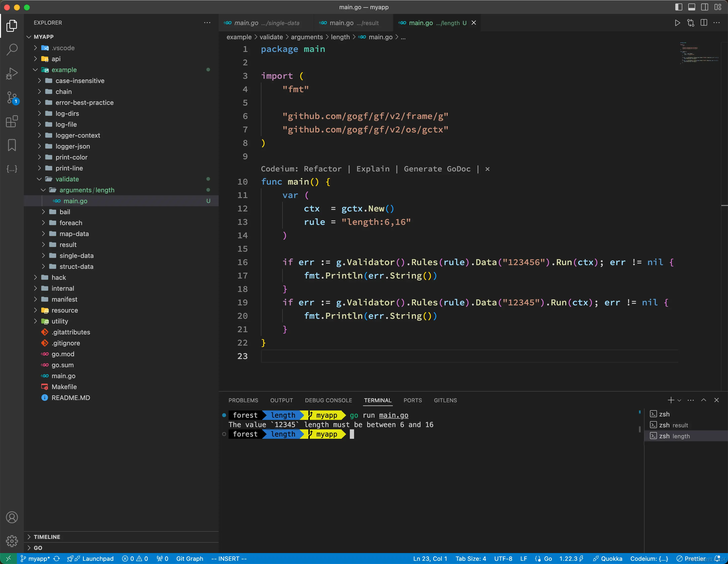Close the main.go length tab
This screenshot has width=728, height=564.
coord(474,23)
